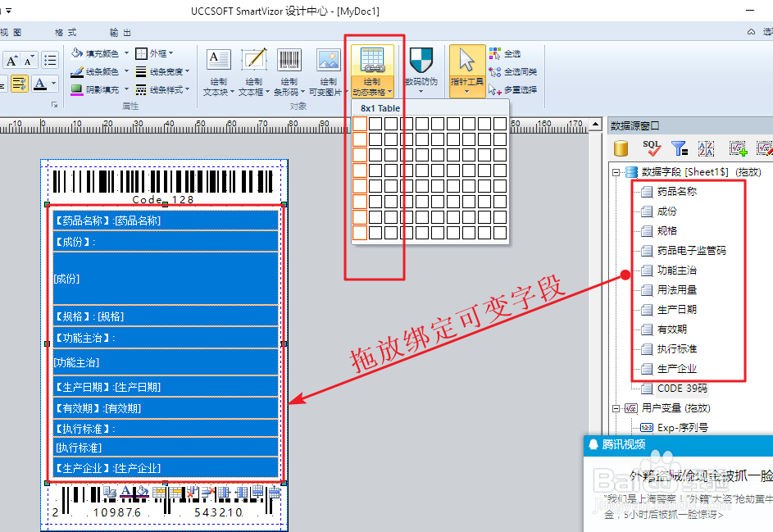
Task: Click the SQL check icon
Action: click(651, 148)
